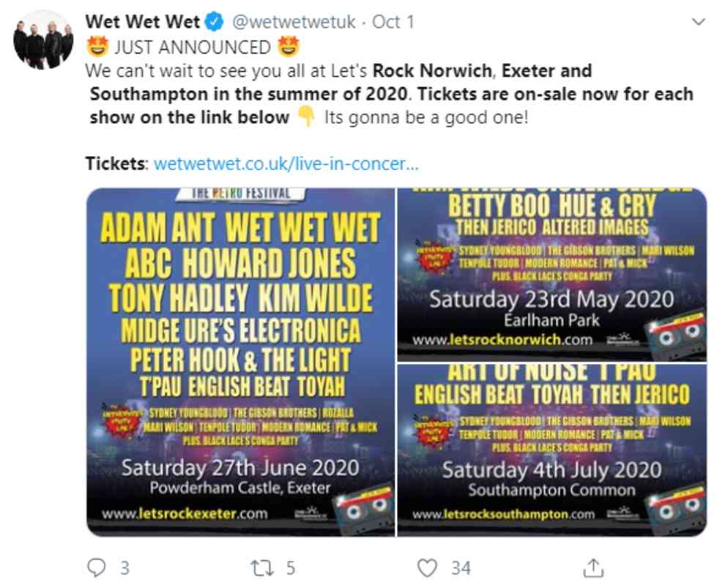Screen dimensions: 725x588
Task: Click the pointing down hand emoji
Action: coord(306,116)
